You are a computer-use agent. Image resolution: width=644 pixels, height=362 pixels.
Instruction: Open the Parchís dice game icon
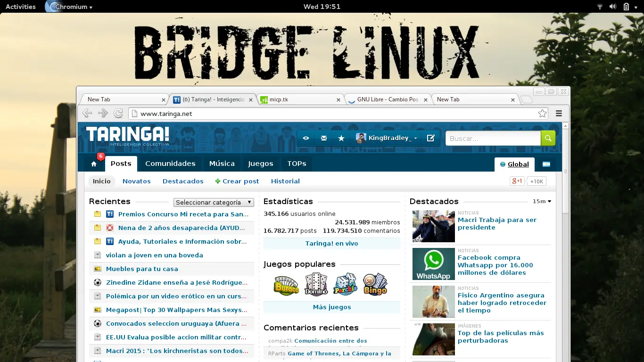(346, 284)
